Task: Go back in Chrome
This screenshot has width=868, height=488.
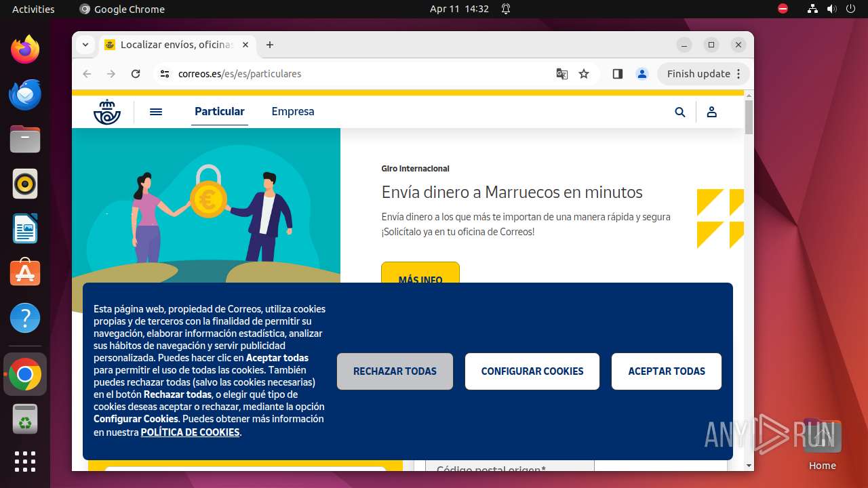Action: (x=87, y=74)
